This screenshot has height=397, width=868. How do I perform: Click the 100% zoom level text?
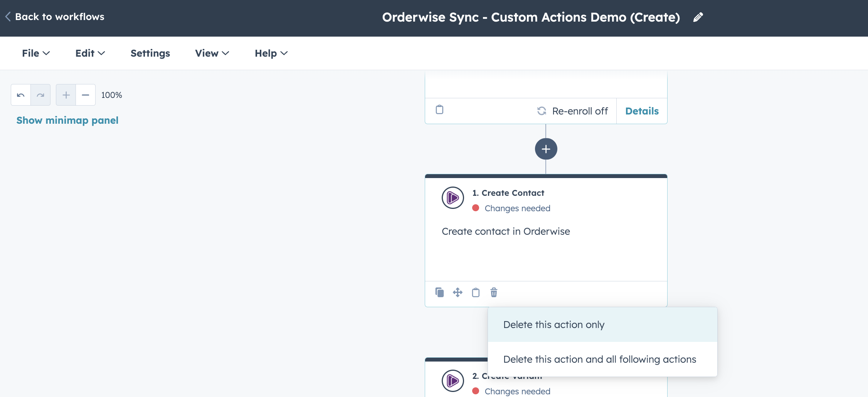(x=112, y=95)
